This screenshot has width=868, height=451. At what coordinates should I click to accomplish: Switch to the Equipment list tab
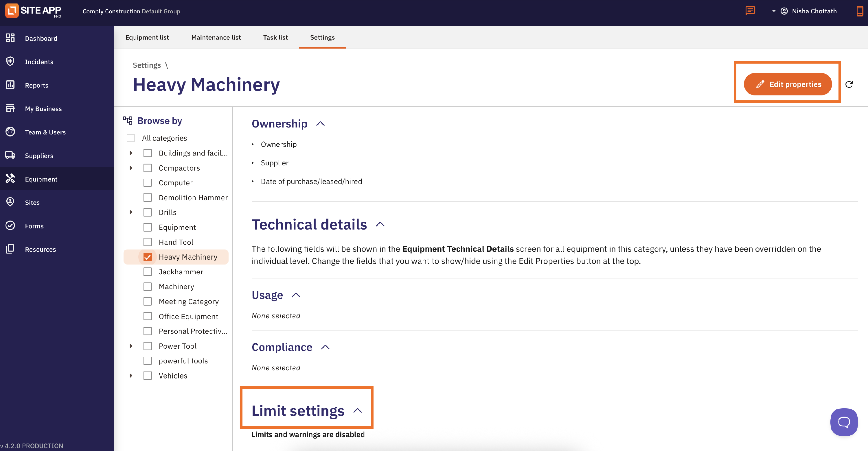coord(147,37)
